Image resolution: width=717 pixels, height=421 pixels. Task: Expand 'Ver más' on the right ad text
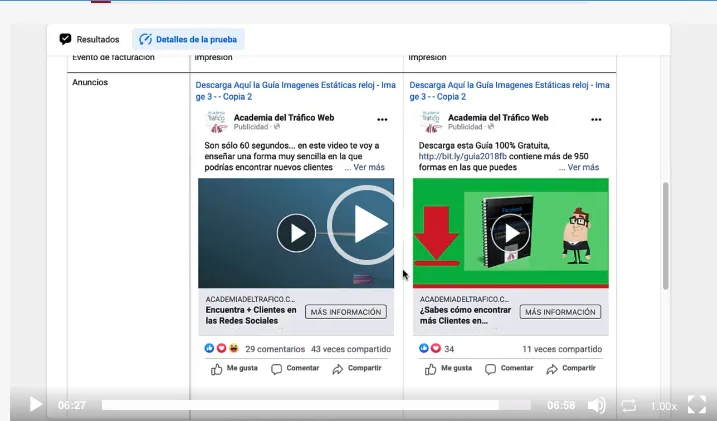click(x=583, y=167)
